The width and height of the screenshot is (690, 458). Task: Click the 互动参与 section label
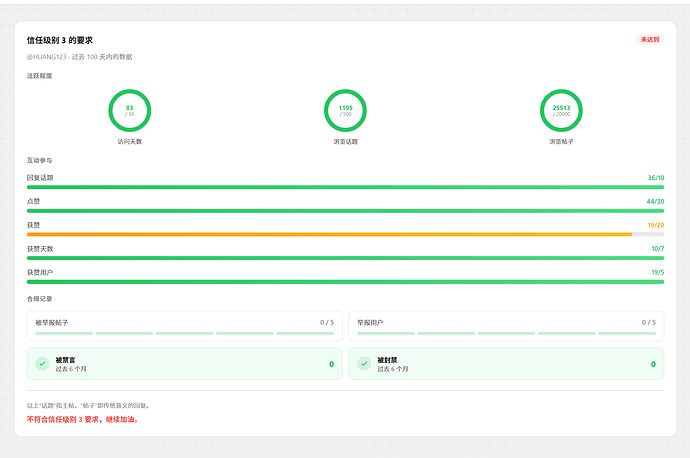click(x=40, y=160)
